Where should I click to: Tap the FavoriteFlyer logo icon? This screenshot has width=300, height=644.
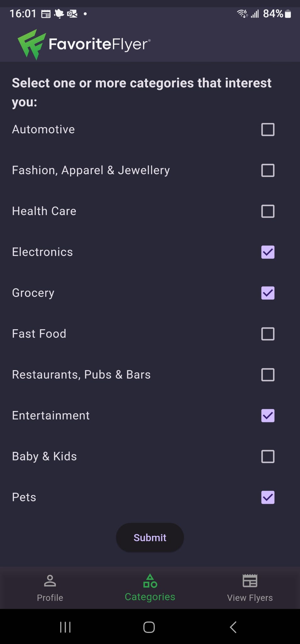coord(31,44)
